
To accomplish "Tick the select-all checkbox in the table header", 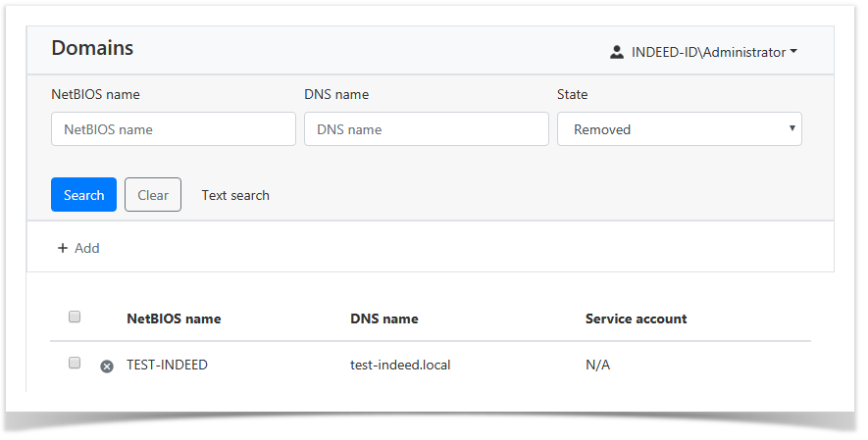I will click(x=75, y=317).
